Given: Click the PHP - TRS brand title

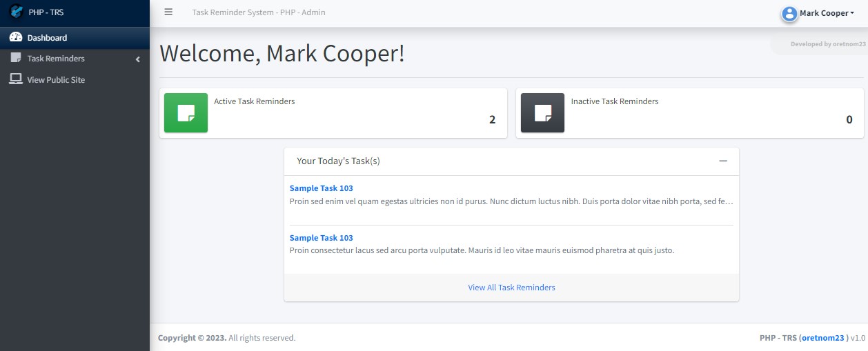Looking at the screenshot, I should [46, 12].
